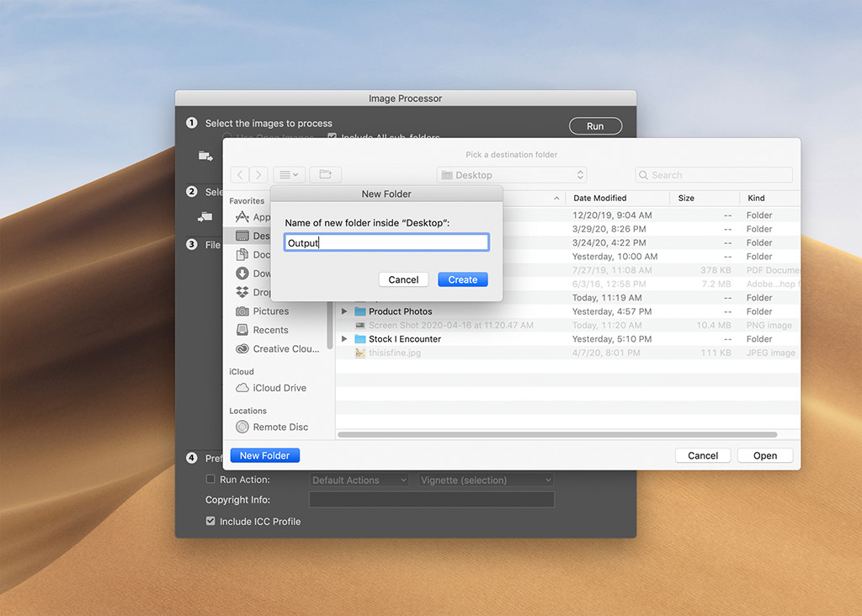Expand the Product Photos folder
Image resolution: width=862 pixels, height=616 pixels.
click(x=344, y=311)
